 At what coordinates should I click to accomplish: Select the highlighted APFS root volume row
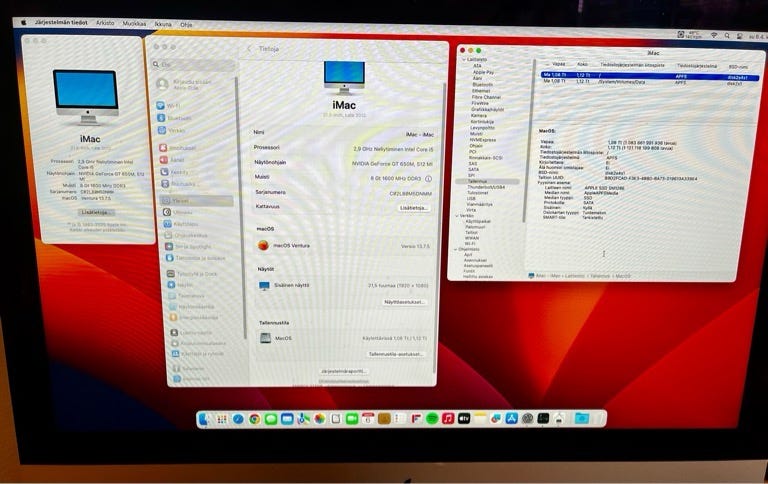(649, 75)
